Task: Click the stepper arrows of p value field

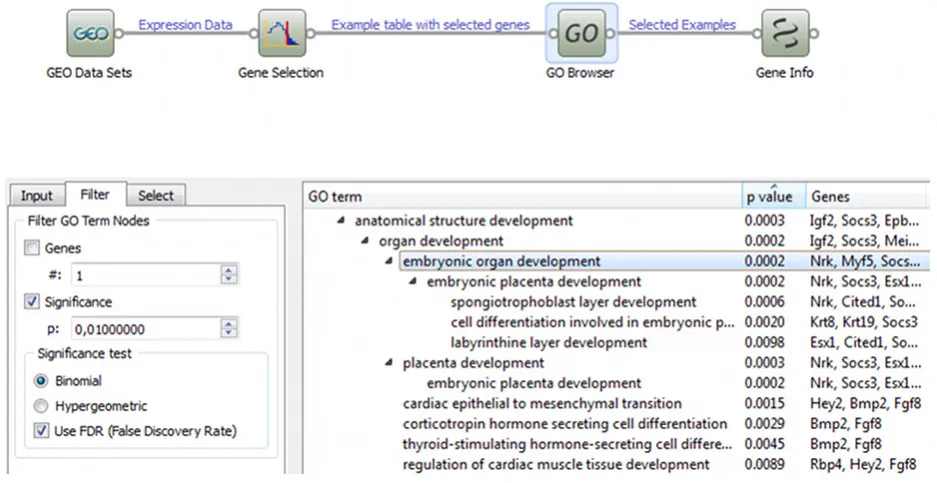Action: click(229, 329)
